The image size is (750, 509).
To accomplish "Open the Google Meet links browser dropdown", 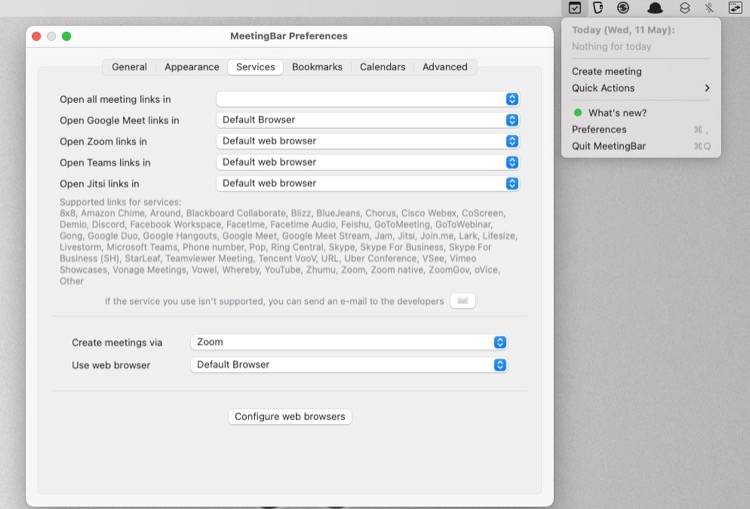I will pos(367,120).
